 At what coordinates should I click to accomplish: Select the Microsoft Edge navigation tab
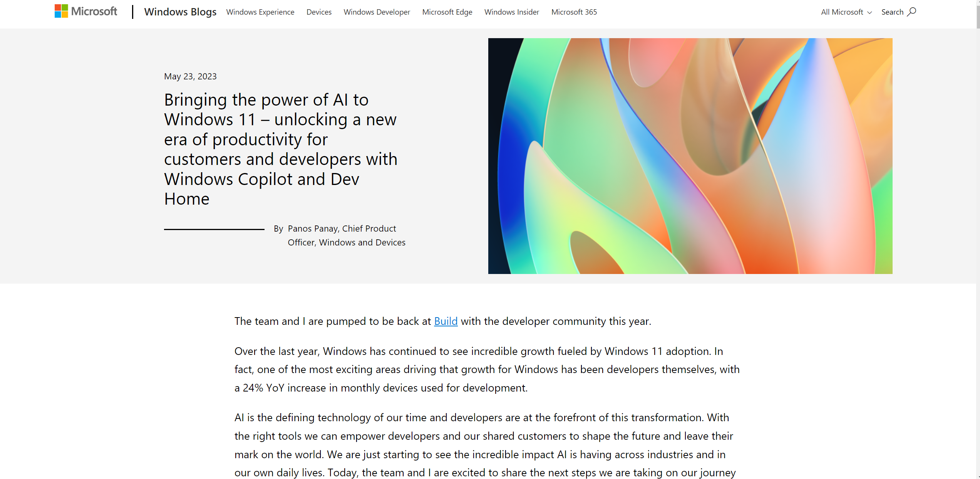pos(448,12)
